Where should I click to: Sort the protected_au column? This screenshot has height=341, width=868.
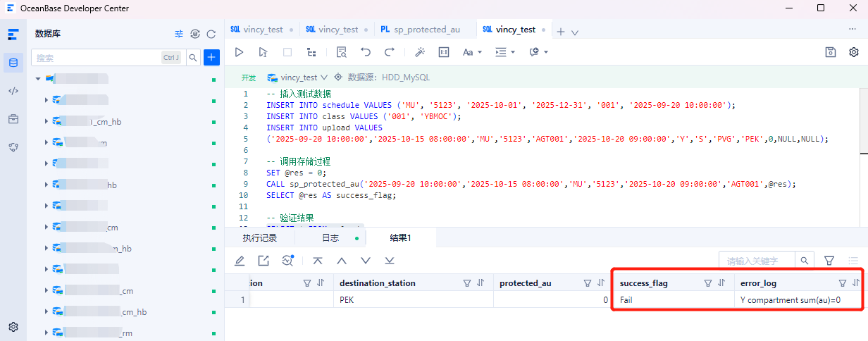pos(601,283)
